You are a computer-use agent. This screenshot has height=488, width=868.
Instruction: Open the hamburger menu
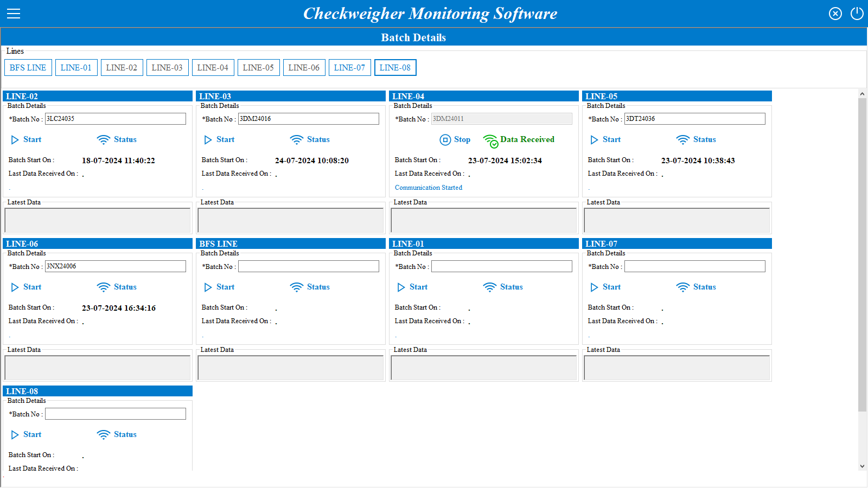(x=14, y=14)
